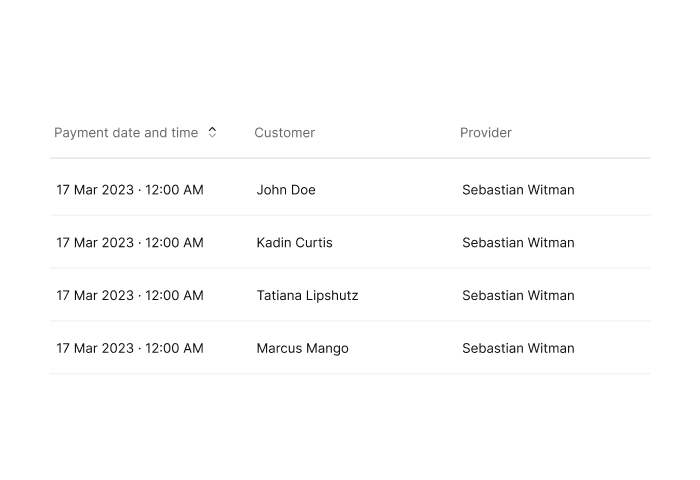Click payment date in Kadin Curtis row
The height and width of the screenshot is (480, 700).
[x=130, y=242]
